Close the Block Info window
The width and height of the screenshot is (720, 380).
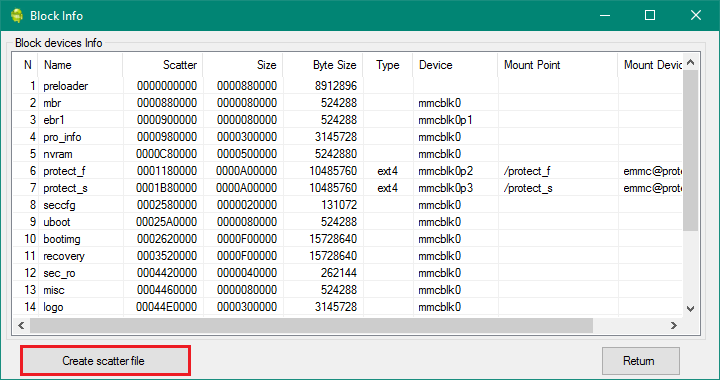(696, 16)
